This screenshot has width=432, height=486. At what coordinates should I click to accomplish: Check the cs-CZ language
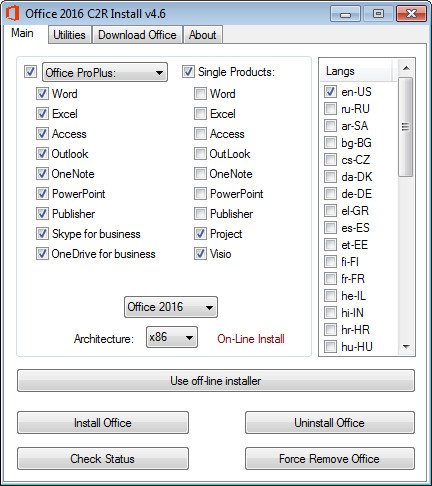click(330, 159)
